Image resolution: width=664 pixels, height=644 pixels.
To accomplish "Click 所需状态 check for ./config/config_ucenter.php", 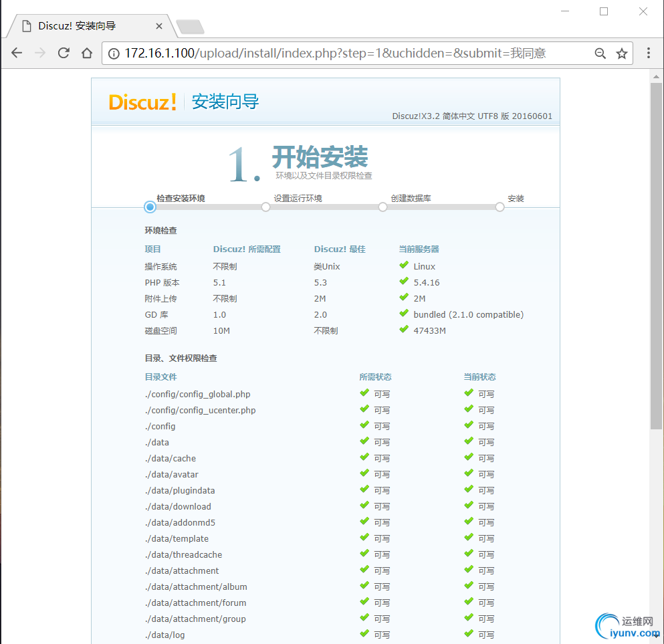I will 364,409.
